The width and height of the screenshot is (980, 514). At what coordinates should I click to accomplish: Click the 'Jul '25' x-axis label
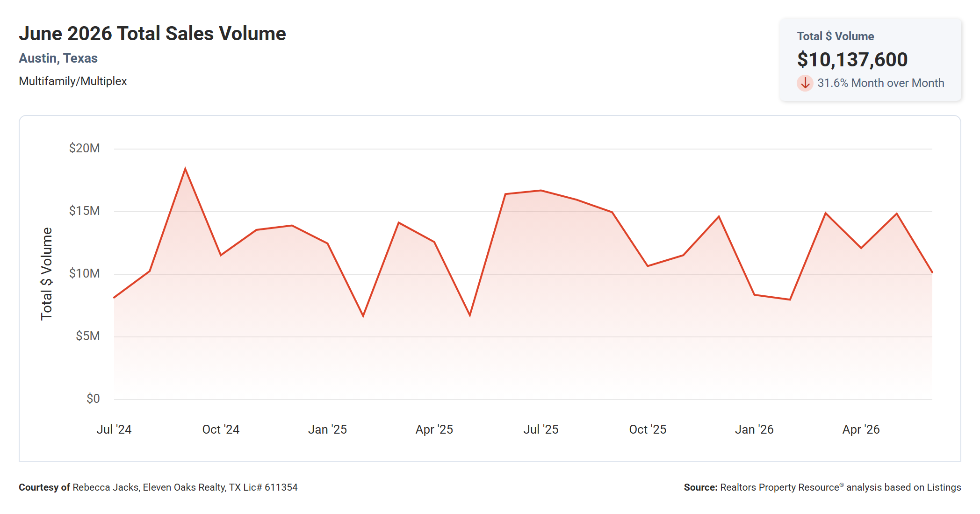click(541, 429)
